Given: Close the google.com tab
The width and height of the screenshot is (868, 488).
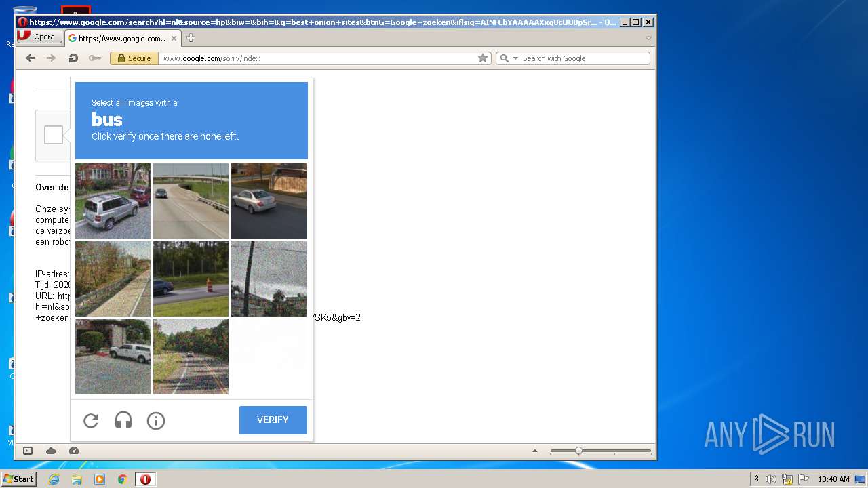Looking at the screenshot, I should click(174, 39).
